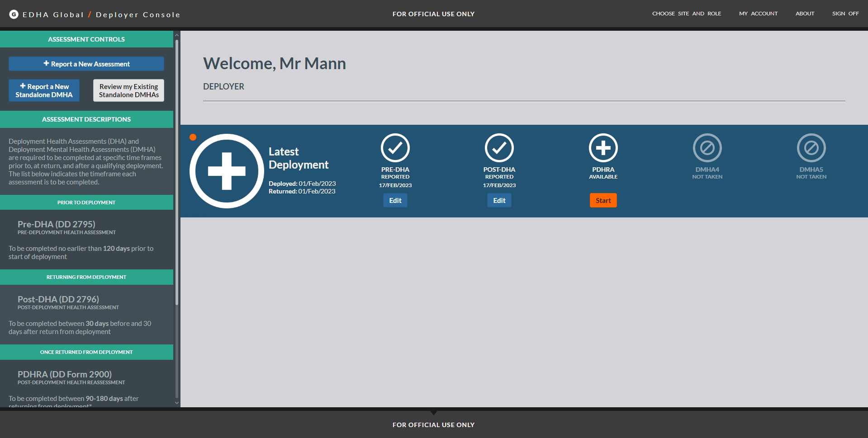
Task: Review my Existing Standalone DMHAs
Action: click(129, 90)
